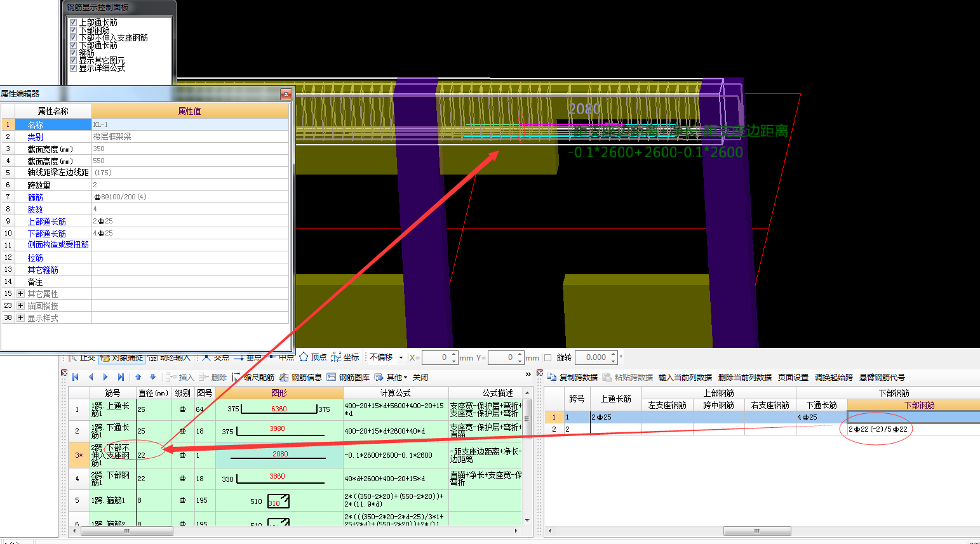
Task: Click the 图形 column header
Action: point(279,393)
